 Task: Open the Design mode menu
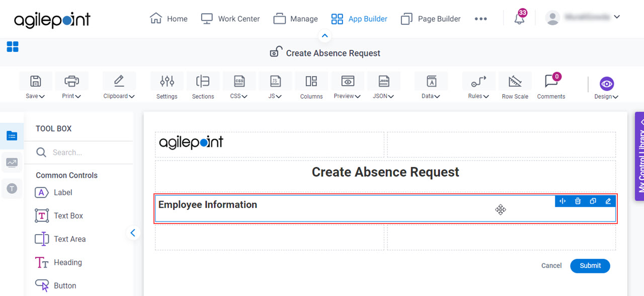[x=606, y=88]
